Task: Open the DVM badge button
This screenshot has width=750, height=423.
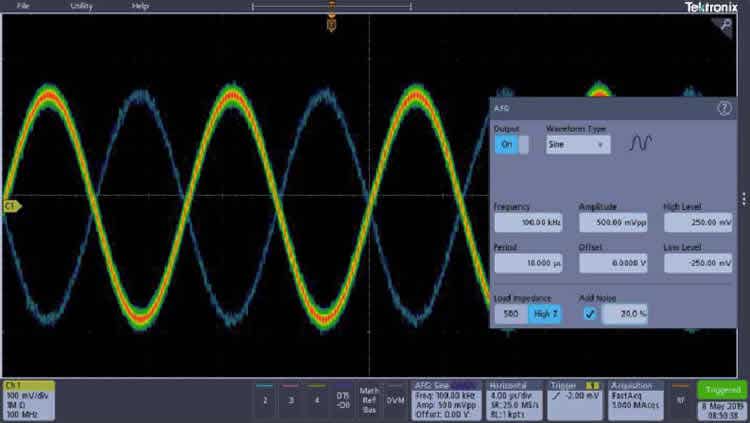Action: pos(395,399)
